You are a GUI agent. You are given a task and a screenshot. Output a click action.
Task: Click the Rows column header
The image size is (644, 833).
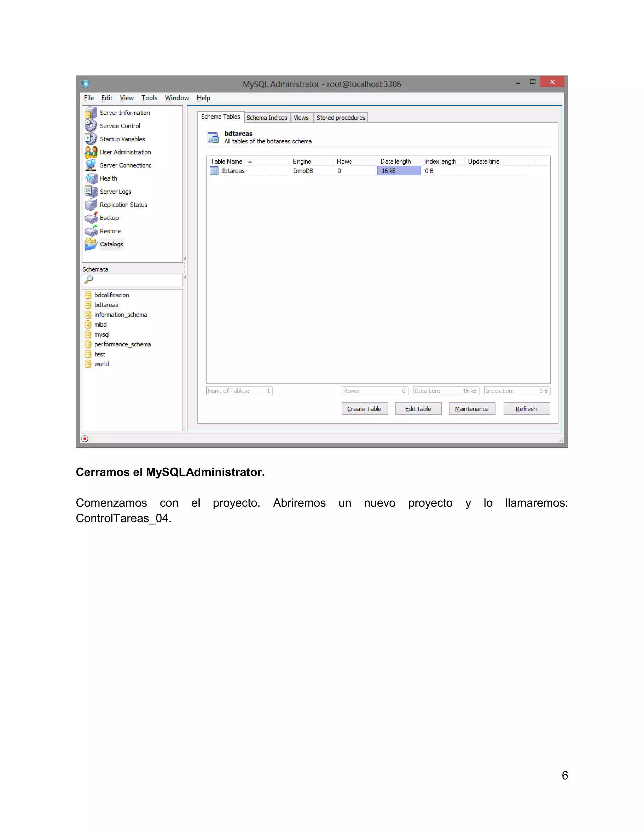click(x=355, y=161)
